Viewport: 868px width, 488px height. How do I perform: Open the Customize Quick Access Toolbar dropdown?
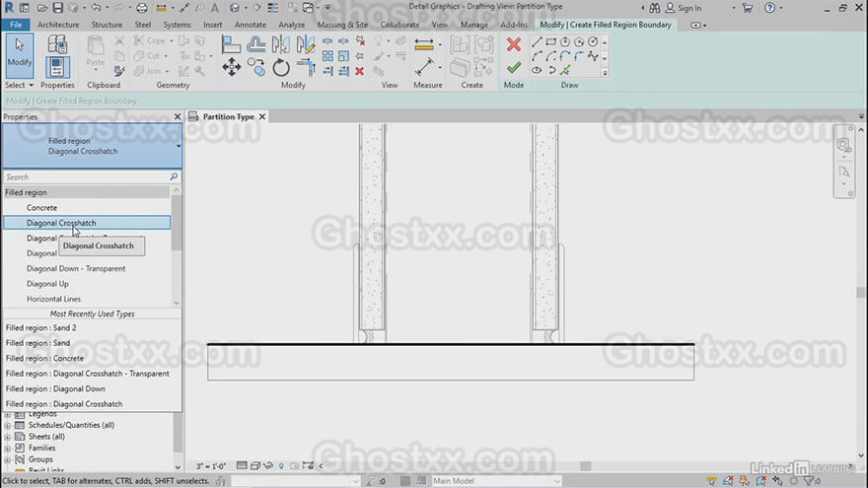coord(327,8)
